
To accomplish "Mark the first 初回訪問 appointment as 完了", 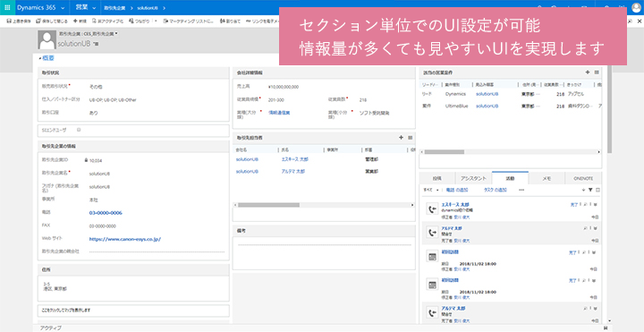I will [572, 253].
